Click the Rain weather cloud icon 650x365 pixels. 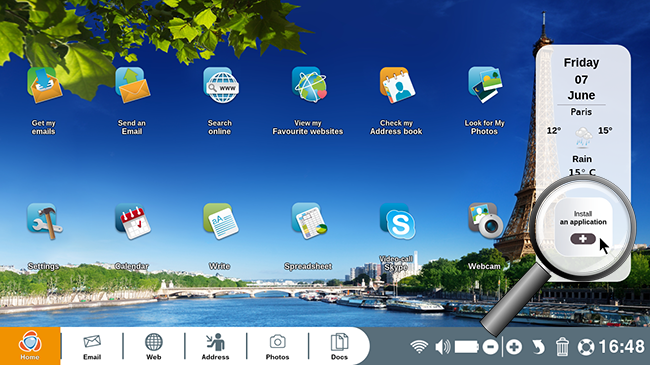pyautogui.click(x=583, y=137)
